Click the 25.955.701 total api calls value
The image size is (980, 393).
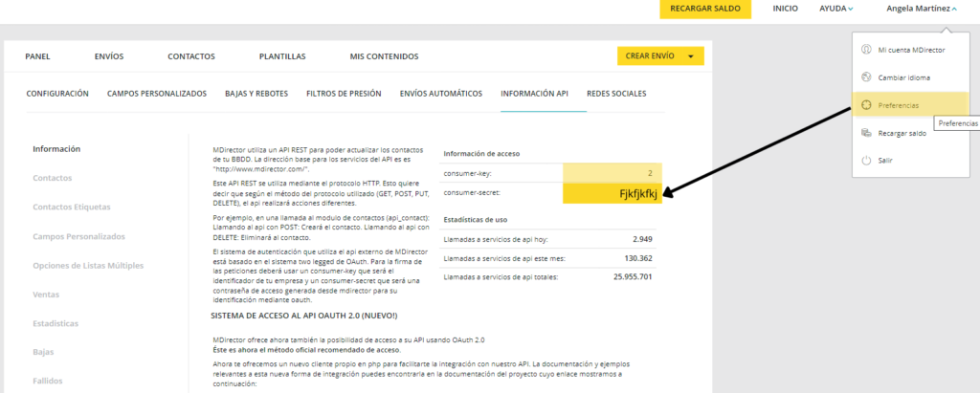coord(634,275)
